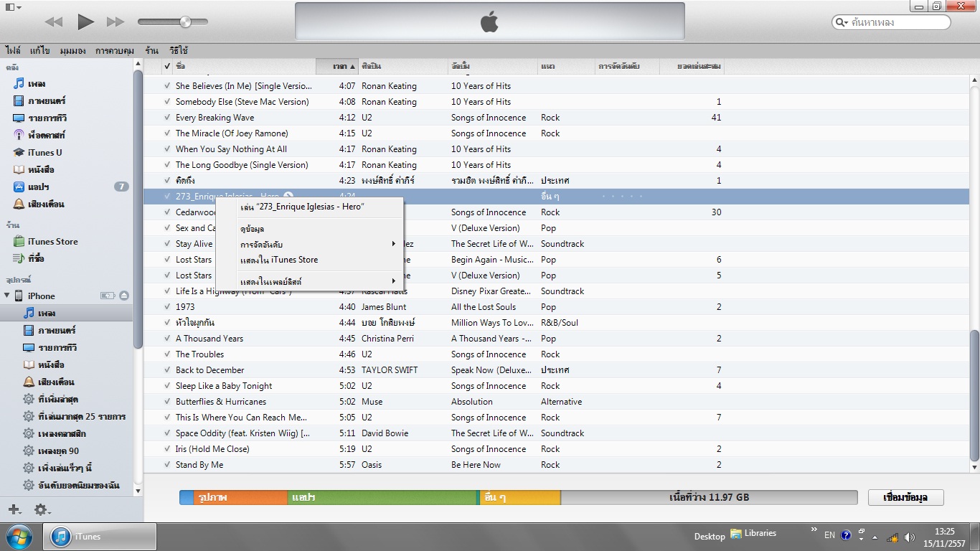Viewport: 980px width, 551px height.
Task: Select รายการทีวี (TV shows) under the iPhone
Action: coord(57,347)
